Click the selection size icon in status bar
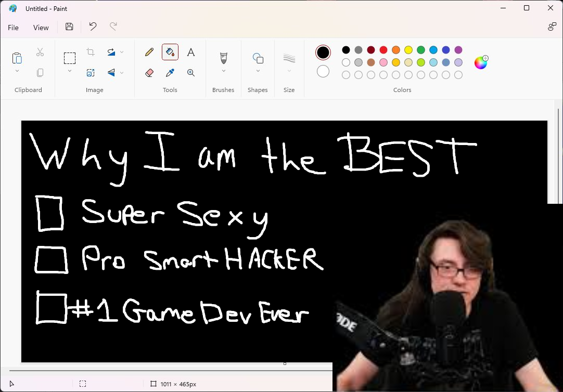Viewport: 563px width, 392px height. [83, 384]
